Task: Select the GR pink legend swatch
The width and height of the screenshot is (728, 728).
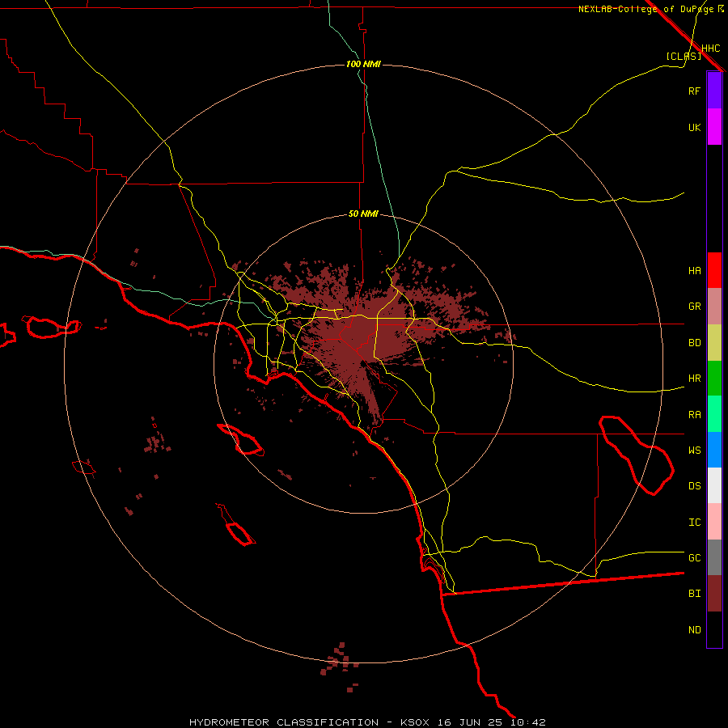Action: tap(714, 307)
